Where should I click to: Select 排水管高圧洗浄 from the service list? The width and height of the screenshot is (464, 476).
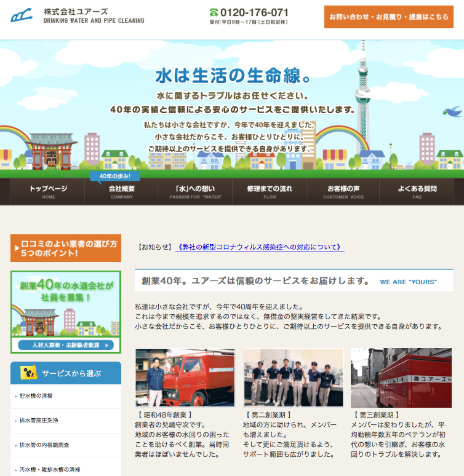point(39,421)
